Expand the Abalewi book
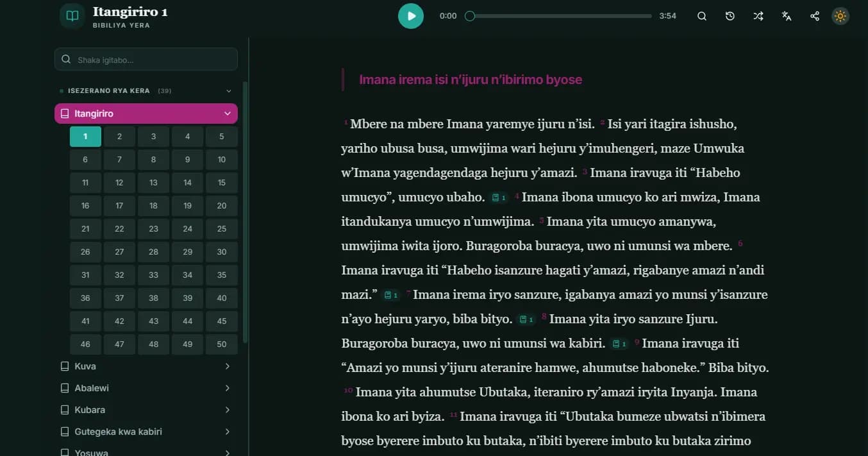The height and width of the screenshot is (456, 868). tap(227, 388)
